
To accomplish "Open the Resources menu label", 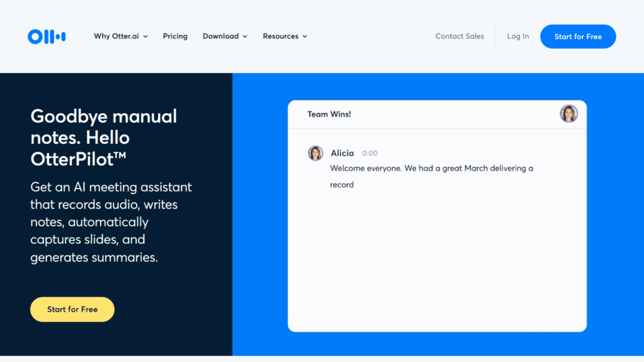I will coord(280,36).
